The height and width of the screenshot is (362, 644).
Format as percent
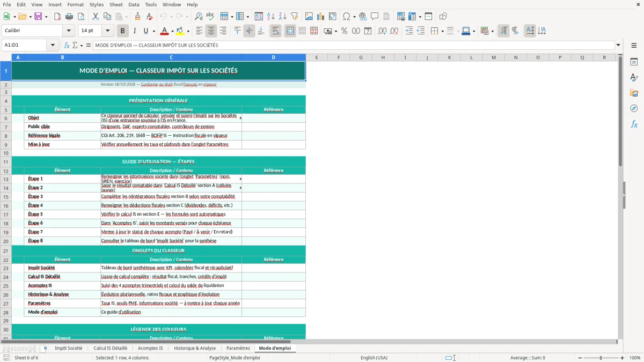pyautogui.click(x=344, y=31)
